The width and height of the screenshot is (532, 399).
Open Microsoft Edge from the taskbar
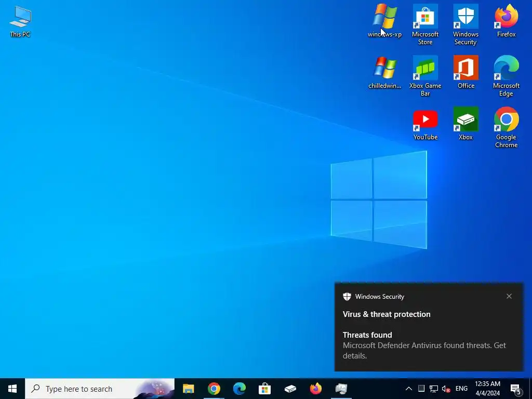[x=239, y=389]
